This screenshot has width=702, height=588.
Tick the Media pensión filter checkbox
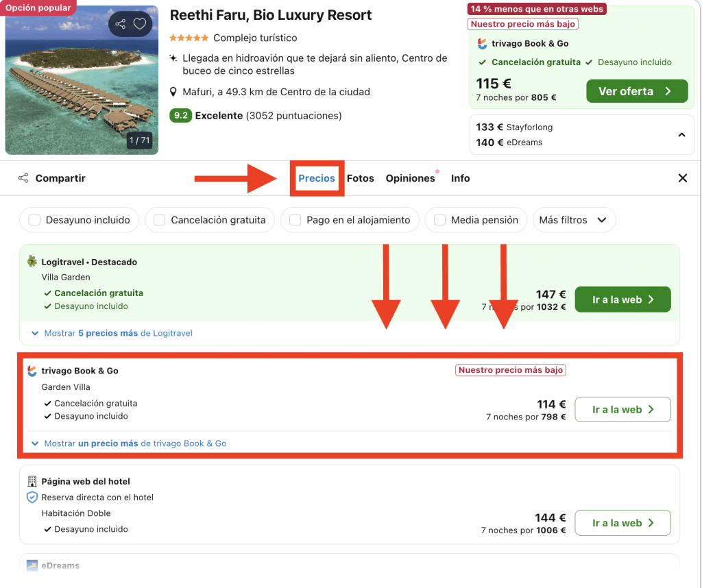(x=439, y=220)
